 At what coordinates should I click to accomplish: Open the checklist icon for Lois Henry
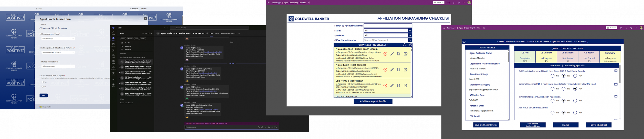398,86
